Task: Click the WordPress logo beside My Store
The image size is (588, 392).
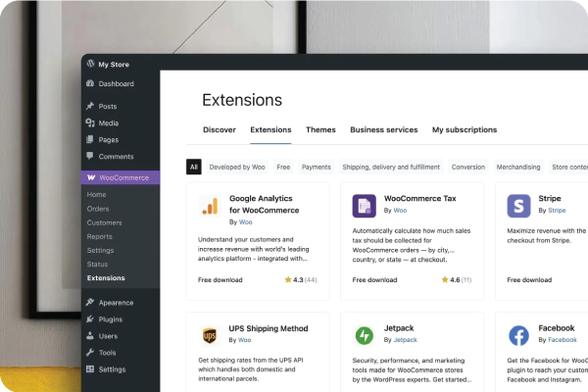Action: (90, 64)
